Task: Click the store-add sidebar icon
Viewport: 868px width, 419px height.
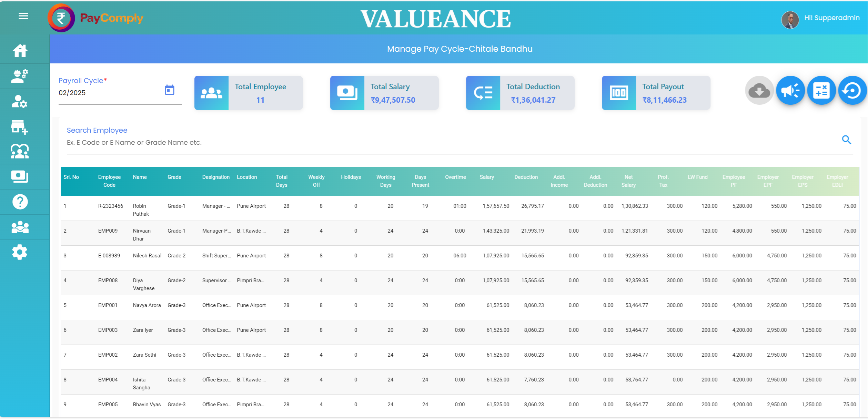Action: click(20, 127)
